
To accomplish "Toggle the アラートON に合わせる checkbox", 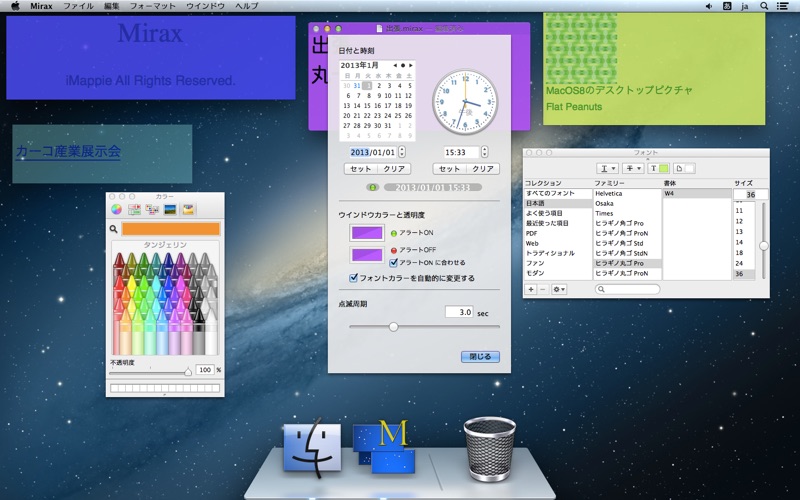I will (393, 263).
